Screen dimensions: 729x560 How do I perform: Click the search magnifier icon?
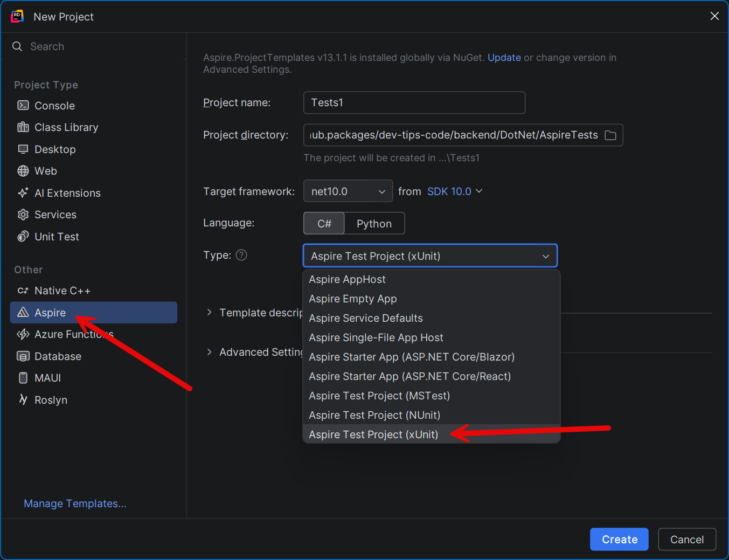[17, 46]
